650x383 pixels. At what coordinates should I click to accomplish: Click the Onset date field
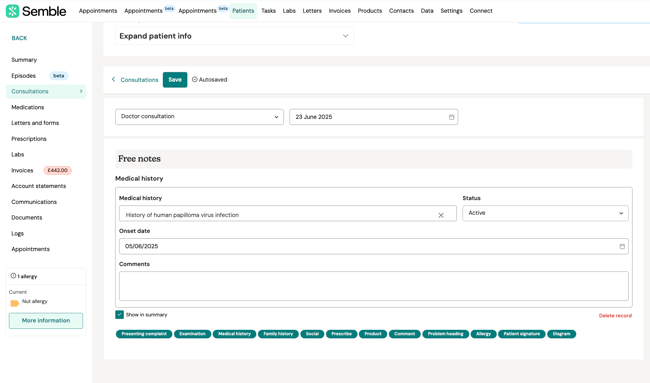(374, 246)
